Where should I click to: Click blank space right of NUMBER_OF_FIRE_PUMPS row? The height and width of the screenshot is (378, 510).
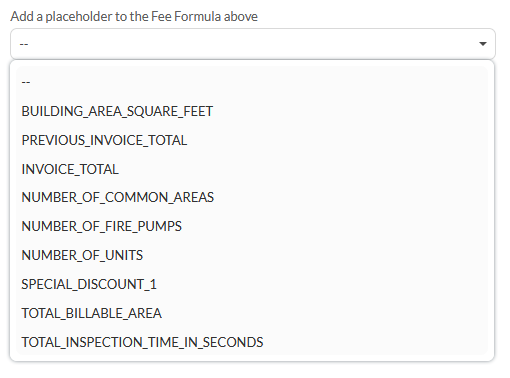point(335,226)
